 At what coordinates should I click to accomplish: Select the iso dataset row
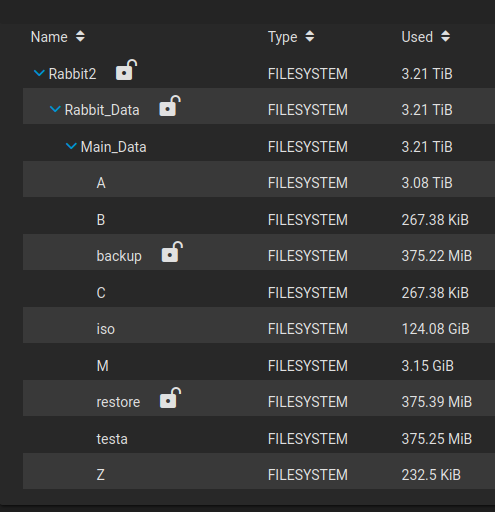(259, 329)
